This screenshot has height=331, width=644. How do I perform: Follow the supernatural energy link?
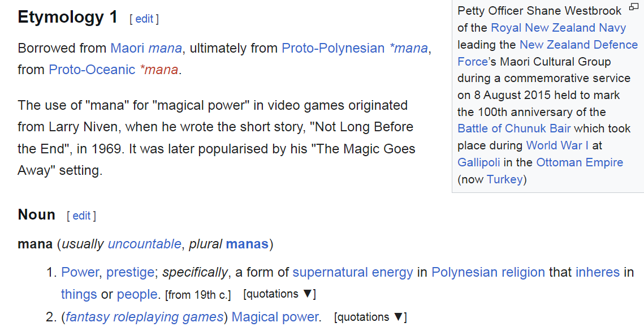(x=353, y=272)
